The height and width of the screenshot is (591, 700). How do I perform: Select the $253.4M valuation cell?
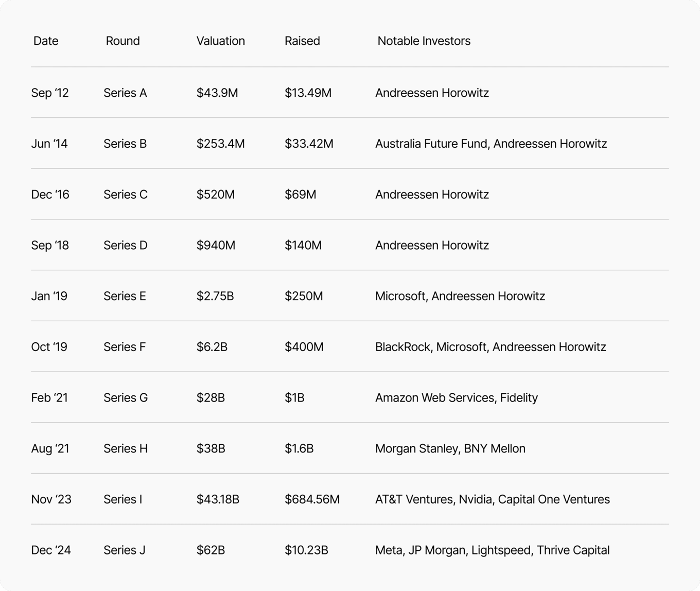[x=220, y=144]
